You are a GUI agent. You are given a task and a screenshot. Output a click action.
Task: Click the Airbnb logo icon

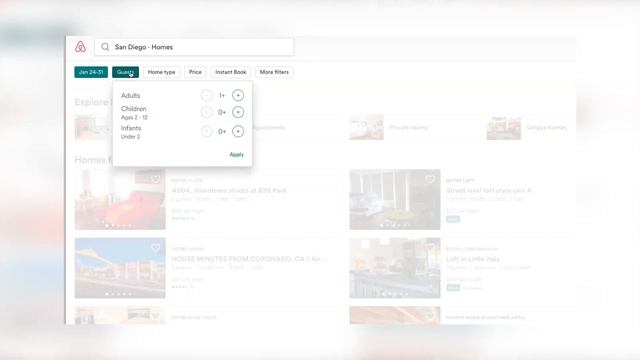[x=80, y=47]
